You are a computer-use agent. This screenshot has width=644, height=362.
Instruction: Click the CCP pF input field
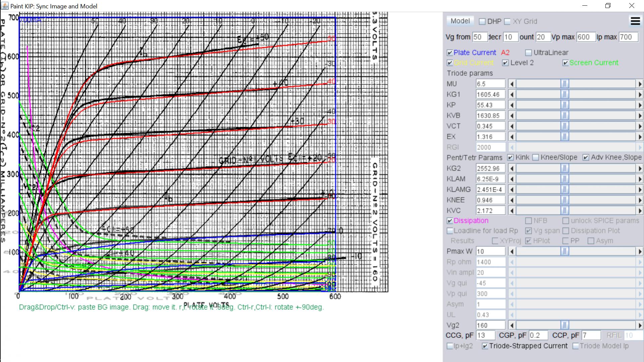coord(591,335)
